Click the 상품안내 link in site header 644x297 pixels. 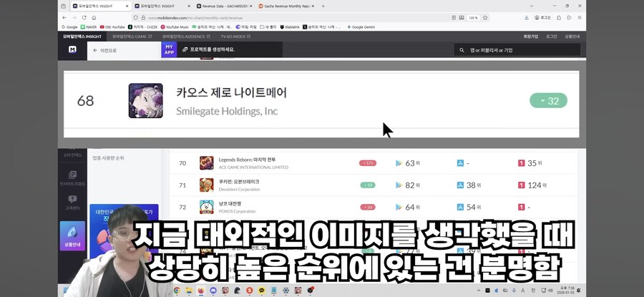point(572,36)
